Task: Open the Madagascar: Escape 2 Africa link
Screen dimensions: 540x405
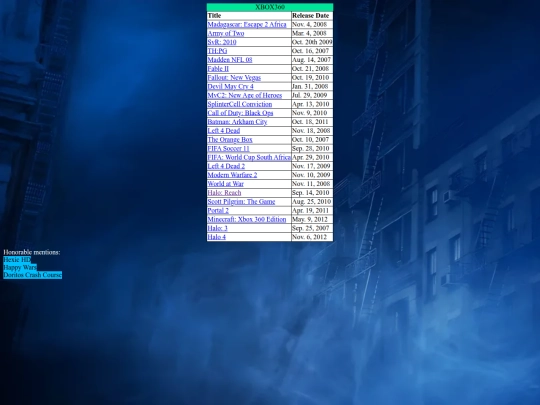Action: (247, 24)
